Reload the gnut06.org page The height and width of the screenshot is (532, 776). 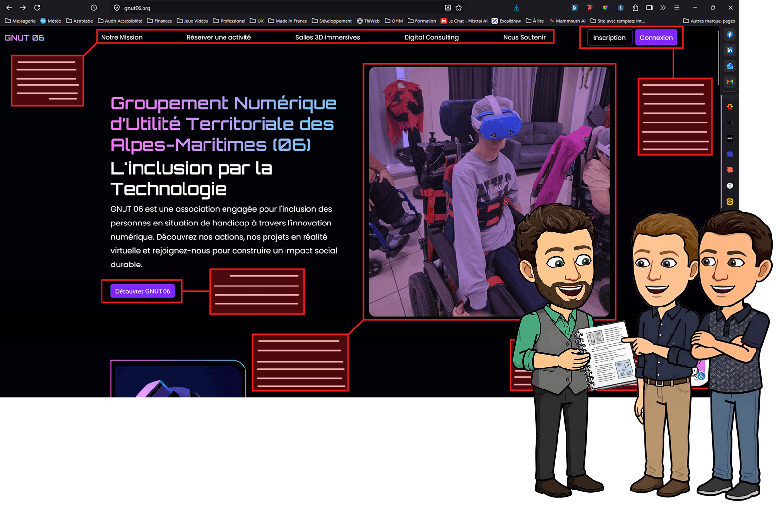[x=37, y=8]
